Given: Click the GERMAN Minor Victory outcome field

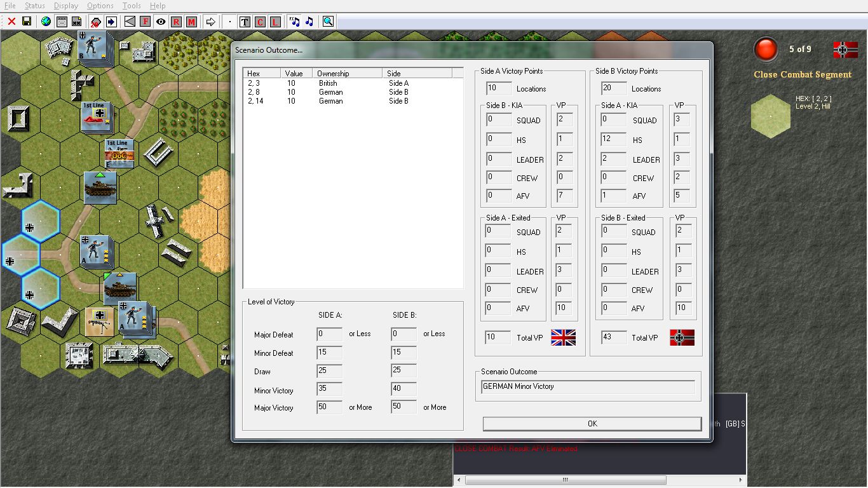Looking at the screenshot, I should (588, 386).
